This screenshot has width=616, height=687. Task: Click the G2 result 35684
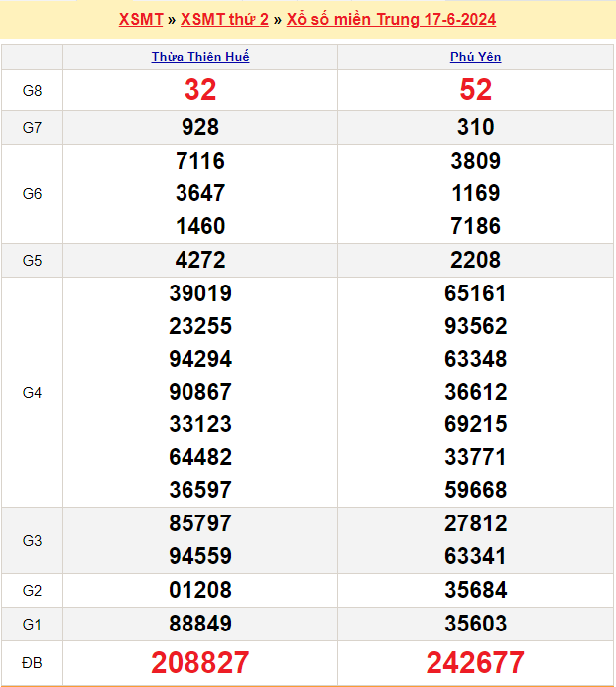[476, 590]
